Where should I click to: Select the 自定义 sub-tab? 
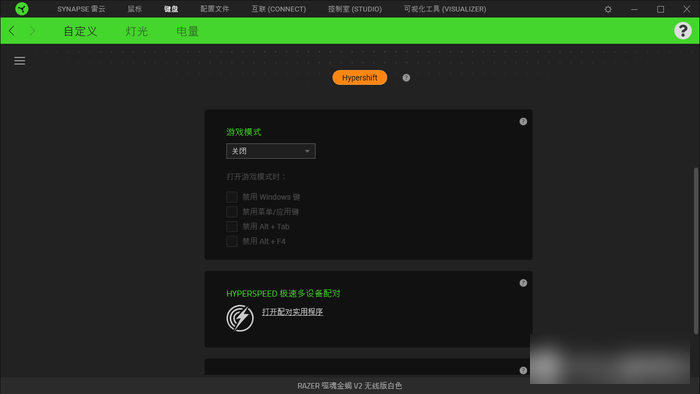click(80, 31)
